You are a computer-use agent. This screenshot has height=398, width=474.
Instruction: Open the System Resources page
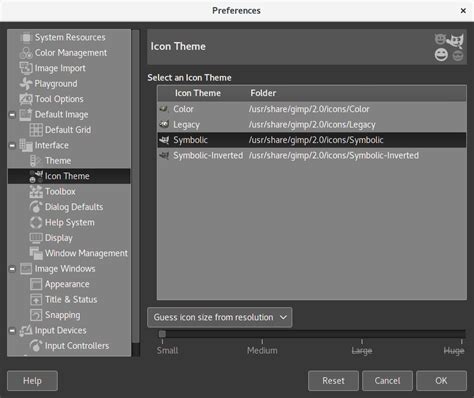70,37
